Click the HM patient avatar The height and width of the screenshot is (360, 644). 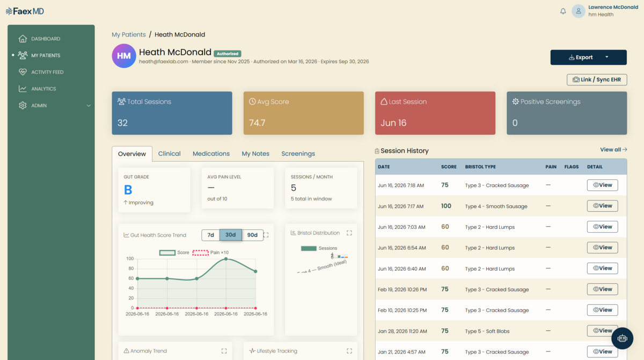[124, 56]
